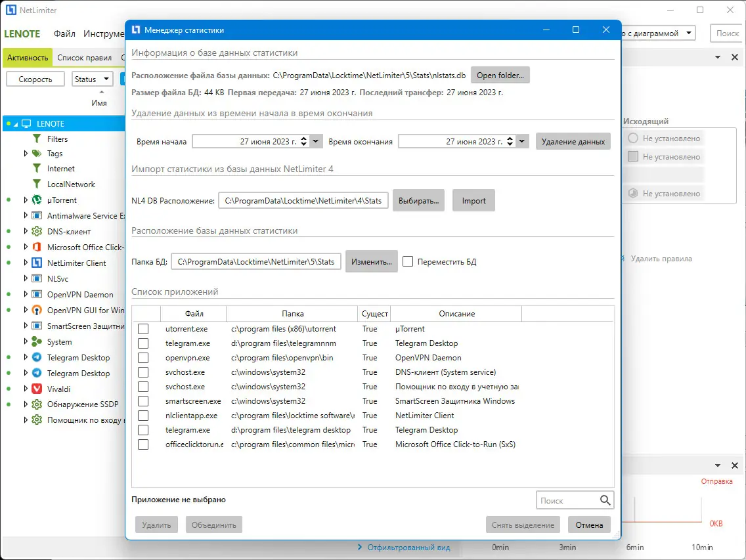
Task: Check the nlclientapp.exe row checkbox
Action: (143, 416)
